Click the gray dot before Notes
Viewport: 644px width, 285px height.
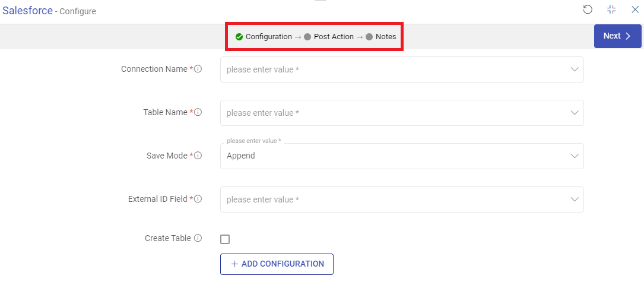pyautogui.click(x=369, y=37)
